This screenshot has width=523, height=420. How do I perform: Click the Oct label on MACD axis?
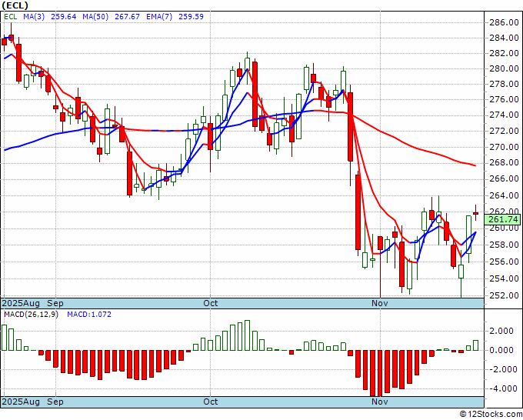pyautogui.click(x=211, y=402)
